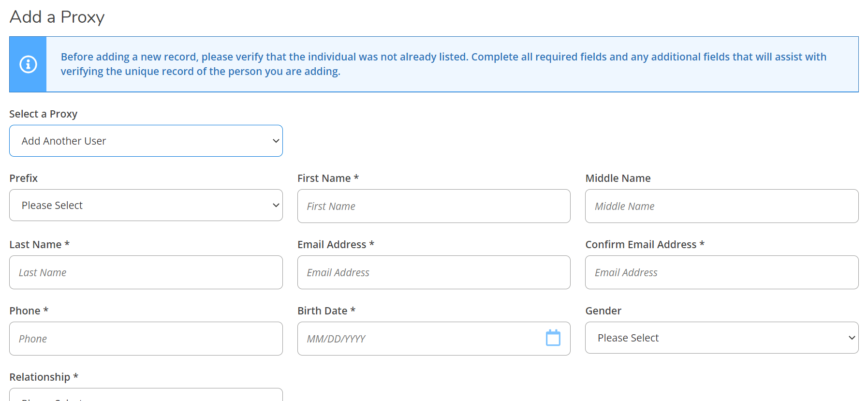Click the info icon in the blue banner

tap(28, 64)
